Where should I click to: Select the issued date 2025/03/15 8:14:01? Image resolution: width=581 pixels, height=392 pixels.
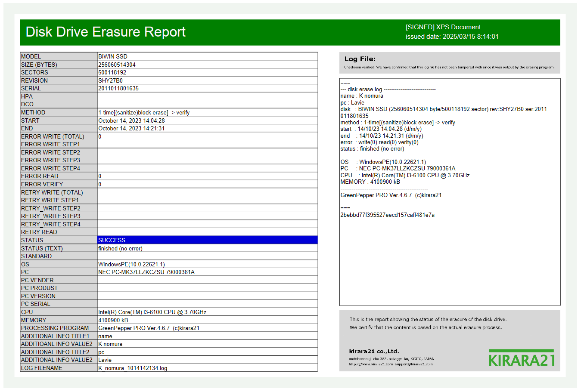coord(452,37)
